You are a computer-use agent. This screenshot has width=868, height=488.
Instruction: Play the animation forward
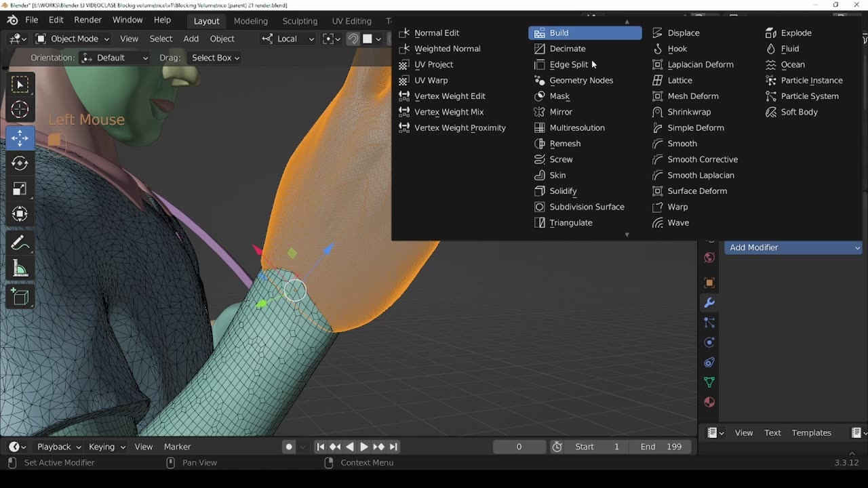[364, 447]
